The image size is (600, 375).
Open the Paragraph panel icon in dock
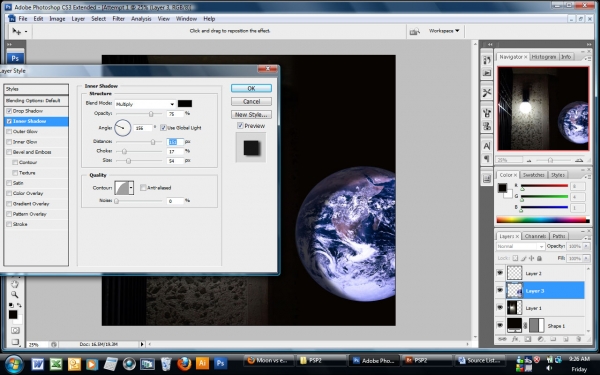(487, 158)
